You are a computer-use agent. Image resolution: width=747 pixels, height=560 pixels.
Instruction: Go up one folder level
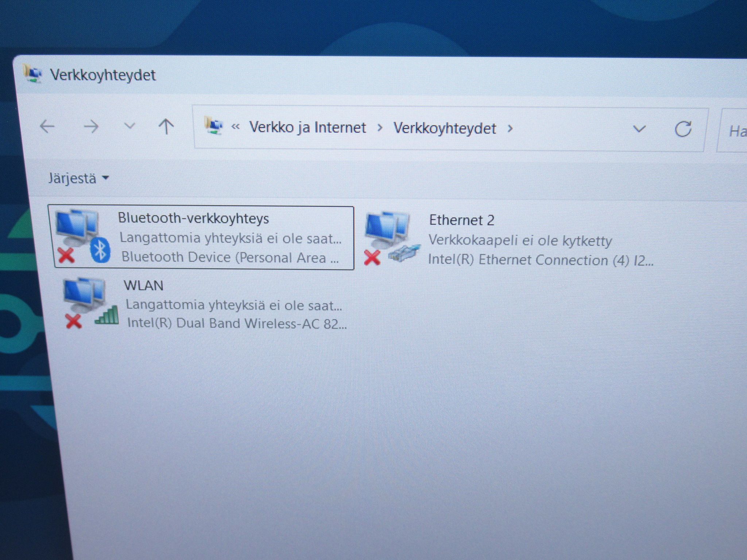166,127
